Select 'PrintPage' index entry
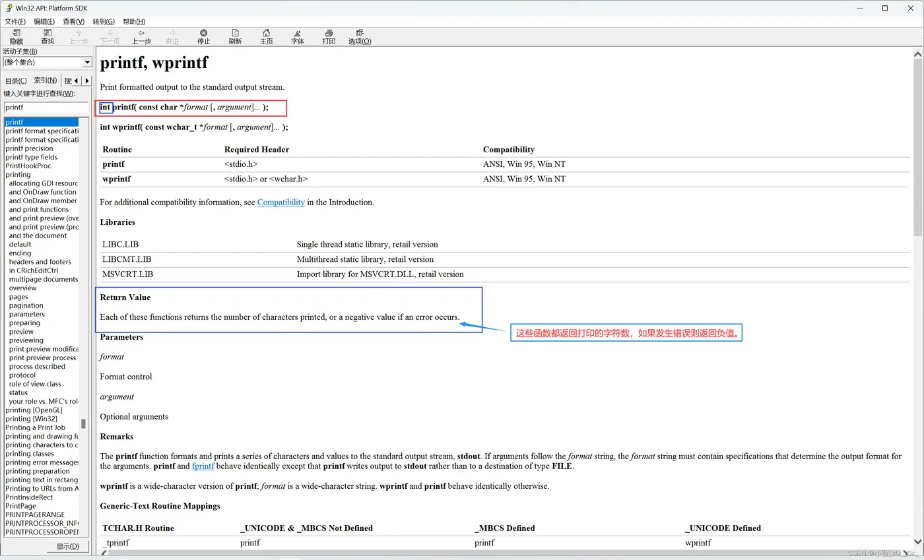Screen dimensions: 924x560 pos(21,506)
